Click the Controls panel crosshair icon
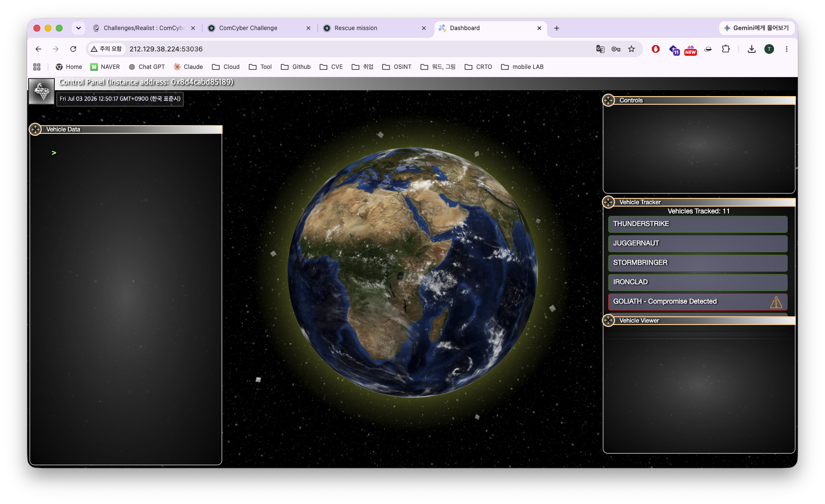 (608, 100)
